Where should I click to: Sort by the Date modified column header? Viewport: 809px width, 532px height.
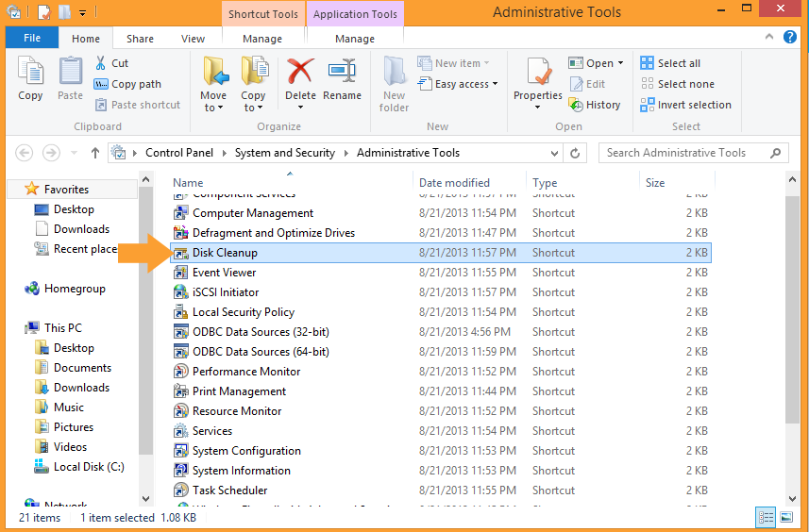click(469, 182)
